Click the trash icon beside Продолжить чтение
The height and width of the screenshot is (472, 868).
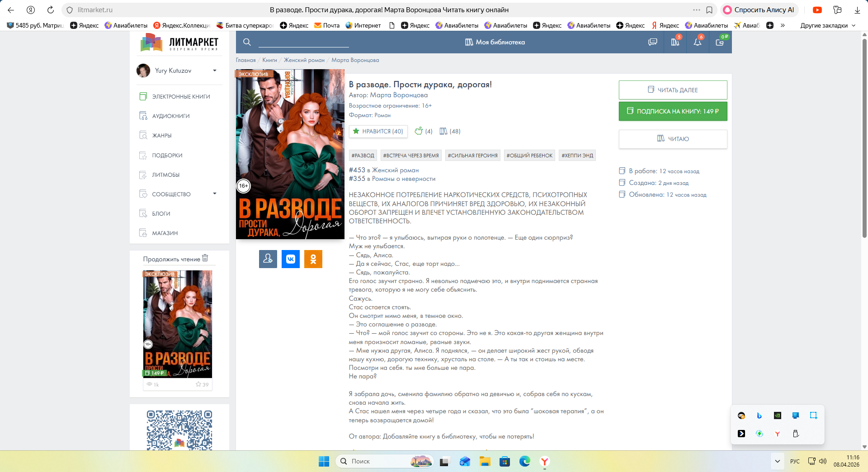(x=205, y=258)
